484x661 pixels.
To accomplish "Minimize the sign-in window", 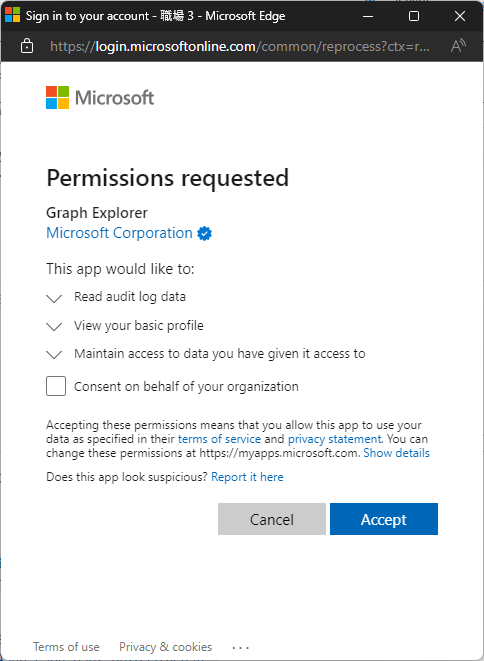I will tap(368, 16).
